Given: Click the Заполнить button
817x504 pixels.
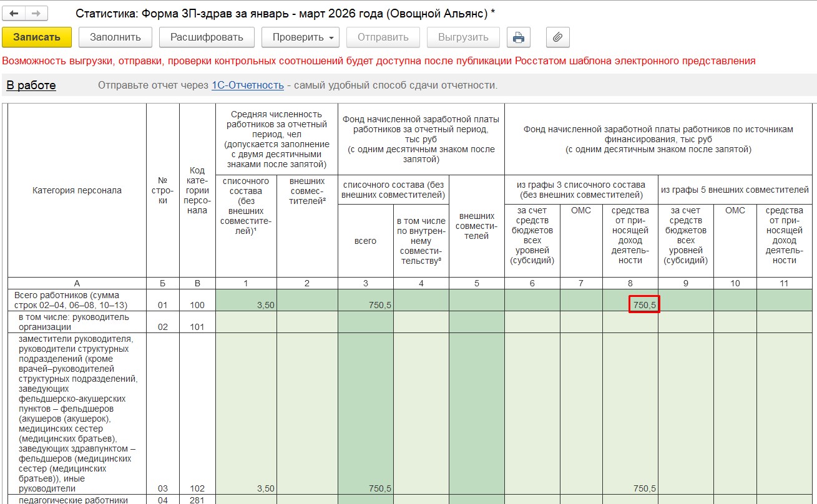Looking at the screenshot, I should click(115, 37).
